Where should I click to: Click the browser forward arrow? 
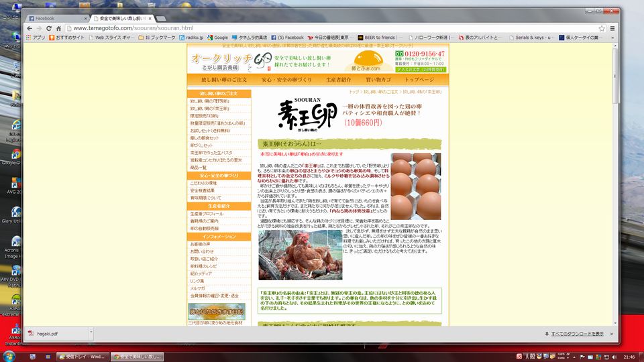39,28
